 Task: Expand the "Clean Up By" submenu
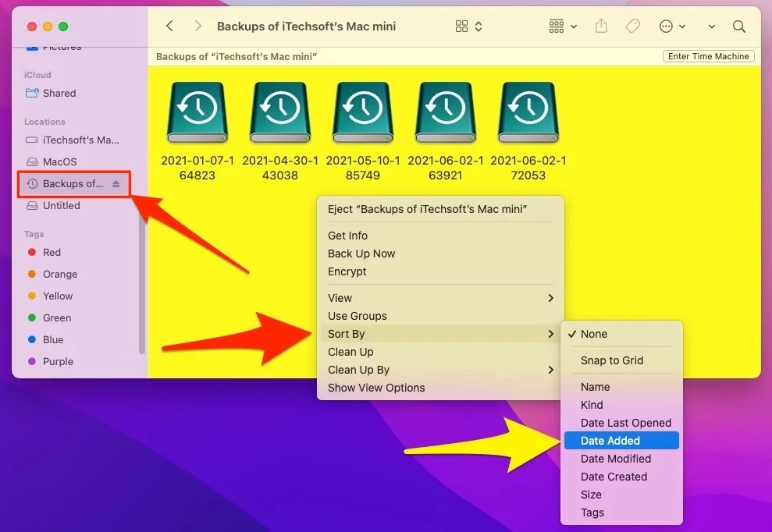(x=358, y=370)
